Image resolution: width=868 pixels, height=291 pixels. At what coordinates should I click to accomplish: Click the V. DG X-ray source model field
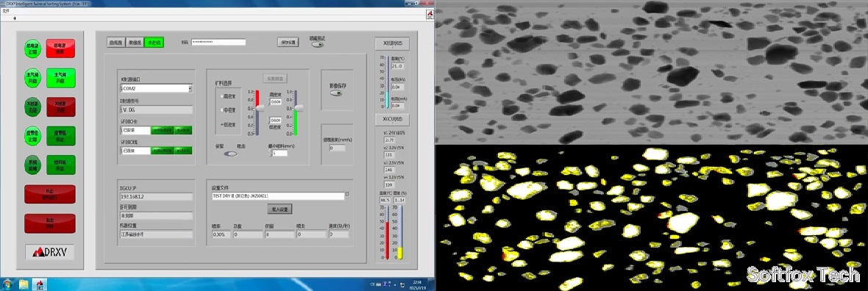point(156,110)
